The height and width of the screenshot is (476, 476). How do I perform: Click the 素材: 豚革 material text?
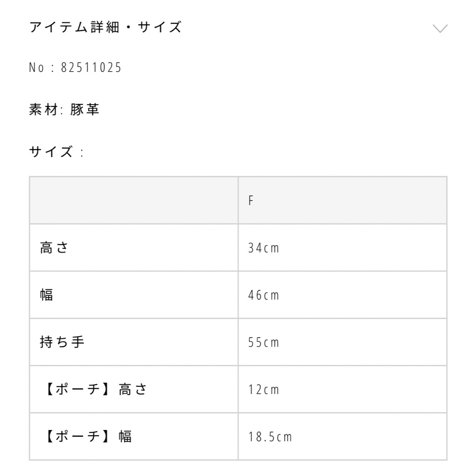pyautogui.click(x=64, y=109)
